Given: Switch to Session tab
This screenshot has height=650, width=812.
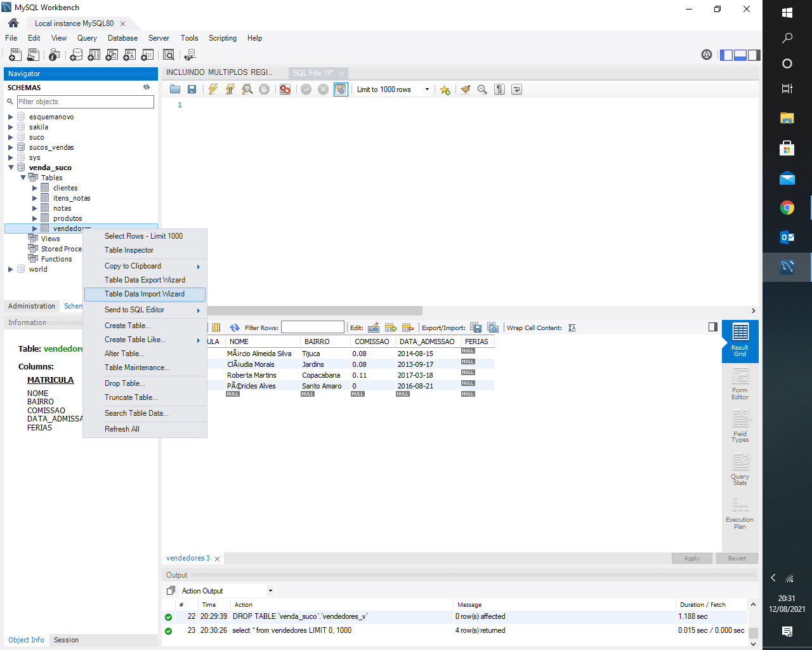Looking at the screenshot, I should pyautogui.click(x=66, y=640).
